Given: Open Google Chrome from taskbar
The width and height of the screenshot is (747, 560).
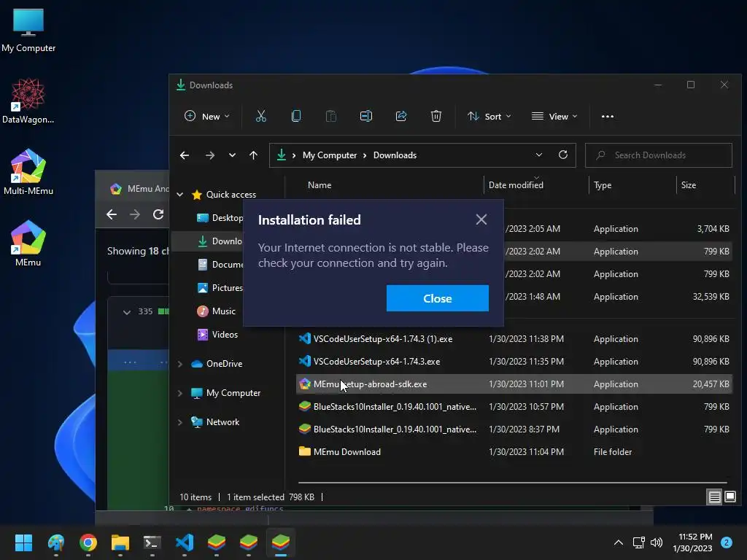Looking at the screenshot, I should tap(88, 542).
